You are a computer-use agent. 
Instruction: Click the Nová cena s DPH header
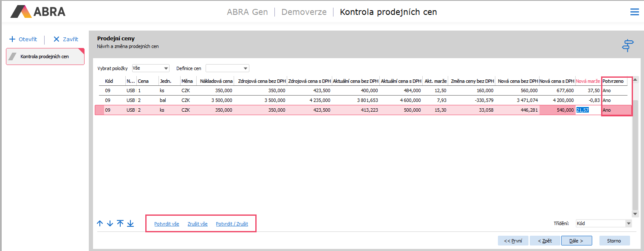click(x=557, y=81)
